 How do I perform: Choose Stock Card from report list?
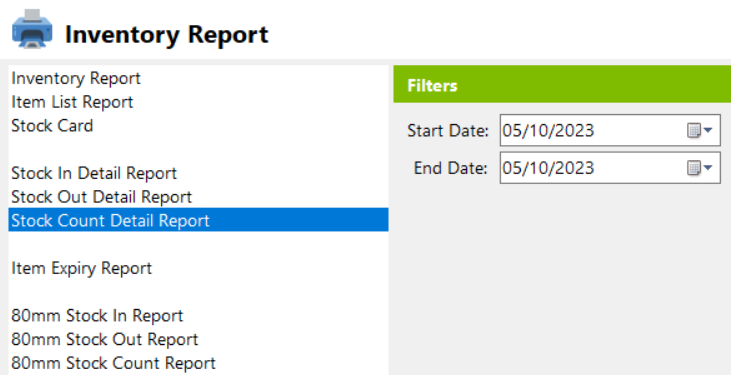52,126
